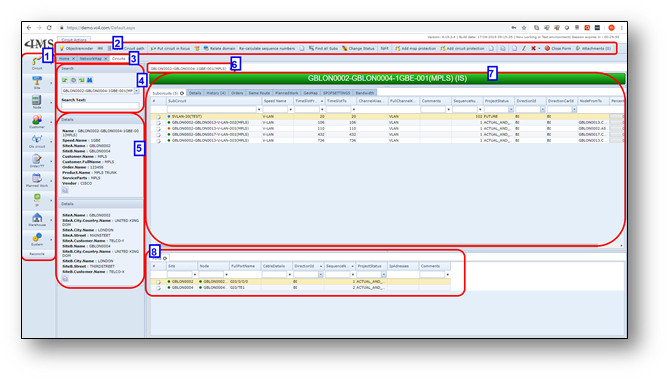The image size is (670, 381).
Task: Expand the Site sidebar module arrow
Action: click(52, 83)
